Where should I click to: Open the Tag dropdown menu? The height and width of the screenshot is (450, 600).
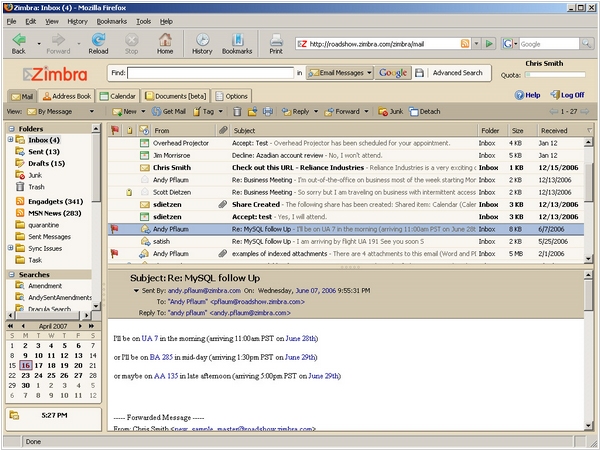click(x=220, y=111)
